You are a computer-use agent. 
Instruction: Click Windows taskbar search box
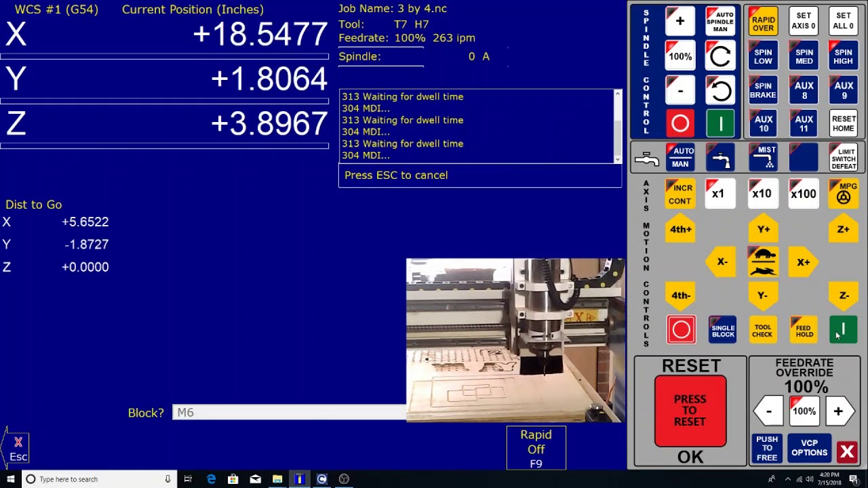99,479
